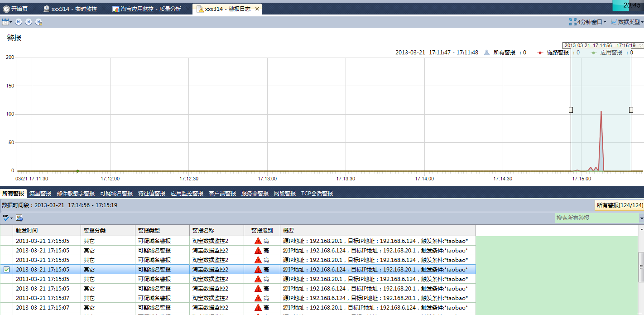Viewport: 644px width, 315px height.
Task: Uncheck the checkbox in the highlighted alarm row
Action: 6,269
